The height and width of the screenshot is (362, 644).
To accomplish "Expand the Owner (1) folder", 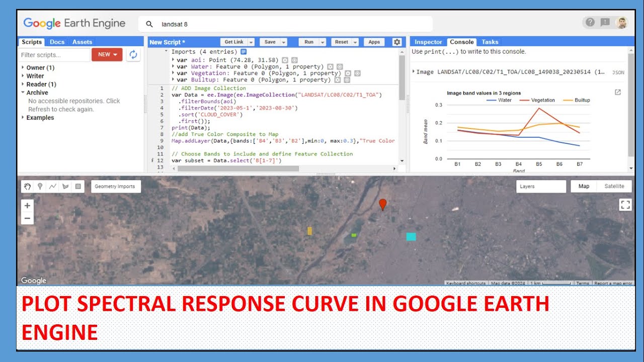I will [x=23, y=67].
